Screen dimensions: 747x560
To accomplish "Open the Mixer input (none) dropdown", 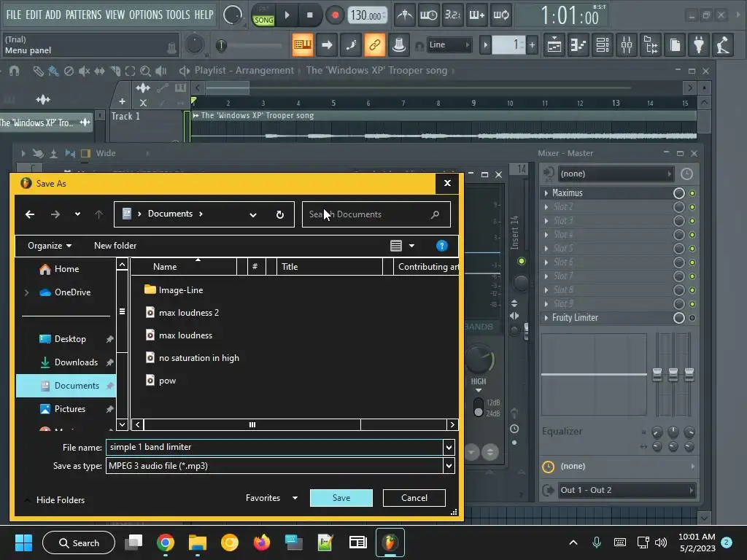I will (615, 174).
